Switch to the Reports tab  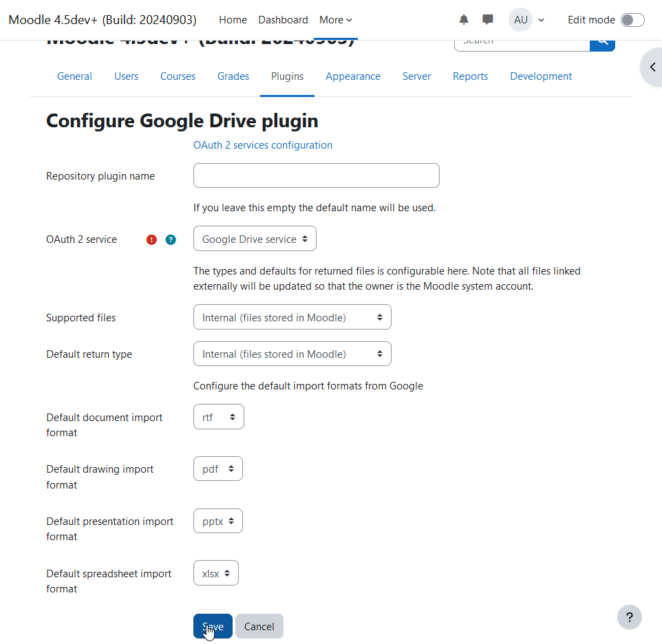coord(470,76)
